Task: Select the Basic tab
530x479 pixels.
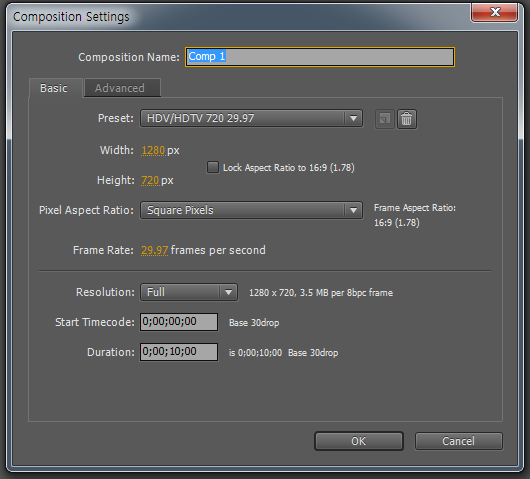Action: click(55, 88)
